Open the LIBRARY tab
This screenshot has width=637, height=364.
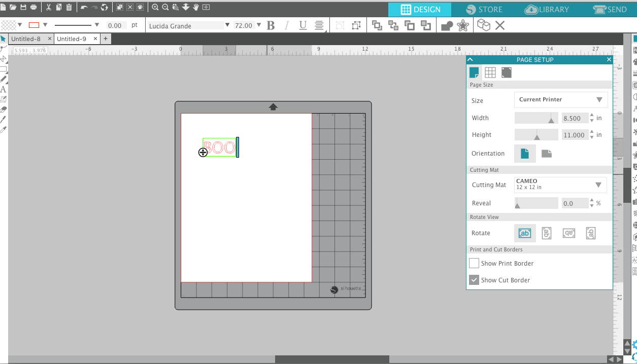[547, 10]
